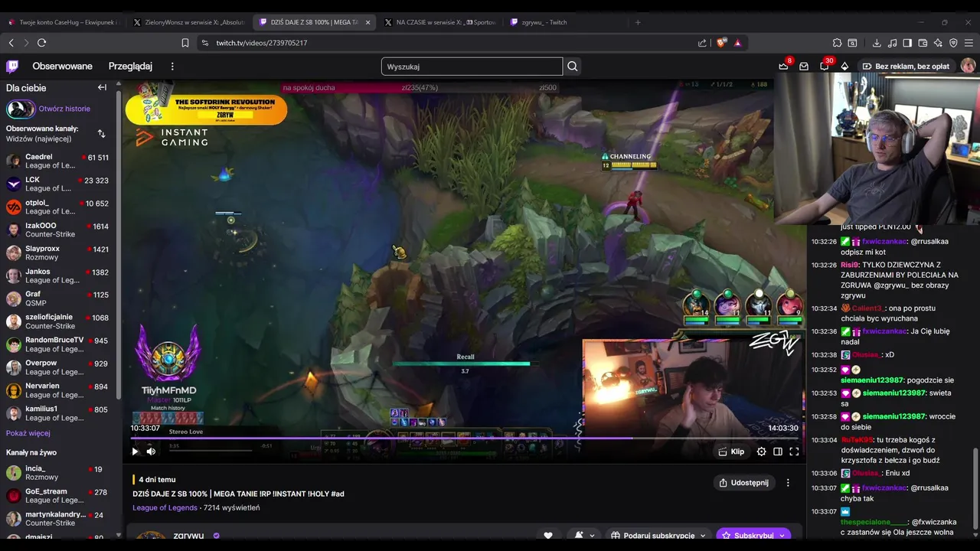Bookmark this page icon

pos(185,43)
